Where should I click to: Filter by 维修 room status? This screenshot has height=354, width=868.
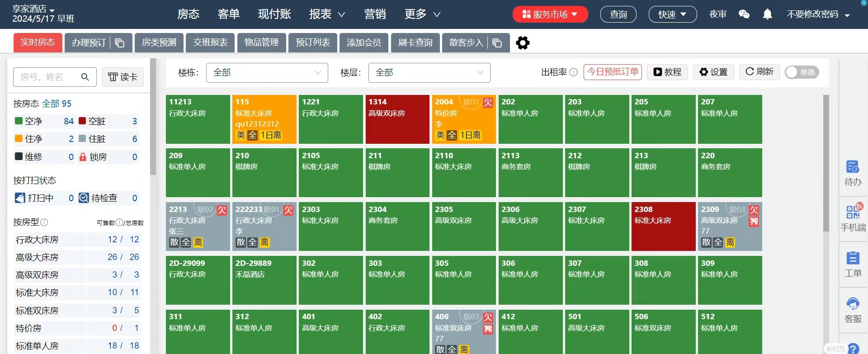tap(44, 157)
